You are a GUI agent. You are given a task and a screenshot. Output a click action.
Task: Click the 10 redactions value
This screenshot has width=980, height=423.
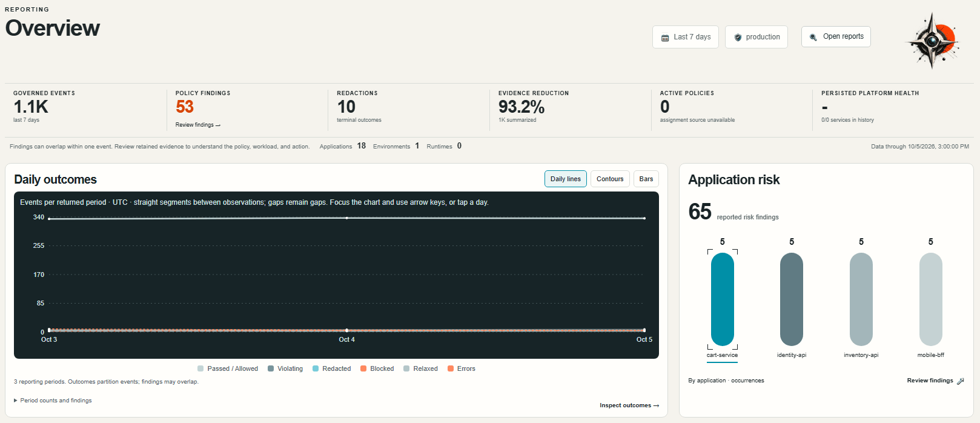346,107
